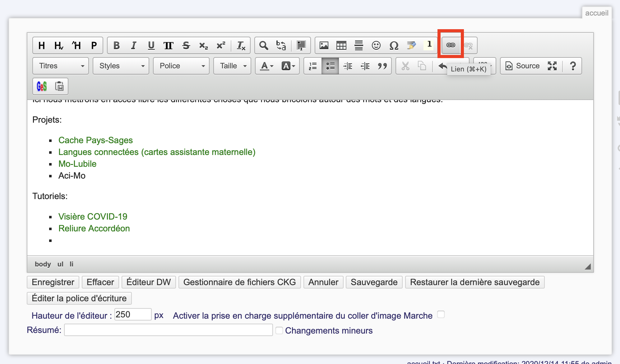Apply strikethrough formatting
620x364 pixels.
tap(186, 45)
